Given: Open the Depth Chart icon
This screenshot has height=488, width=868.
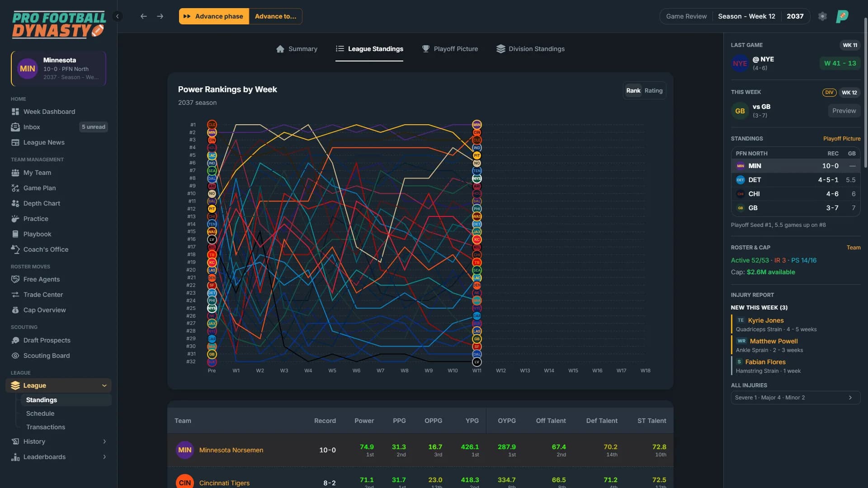Looking at the screenshot, I should pyautogui.click(x=15, y=203).
